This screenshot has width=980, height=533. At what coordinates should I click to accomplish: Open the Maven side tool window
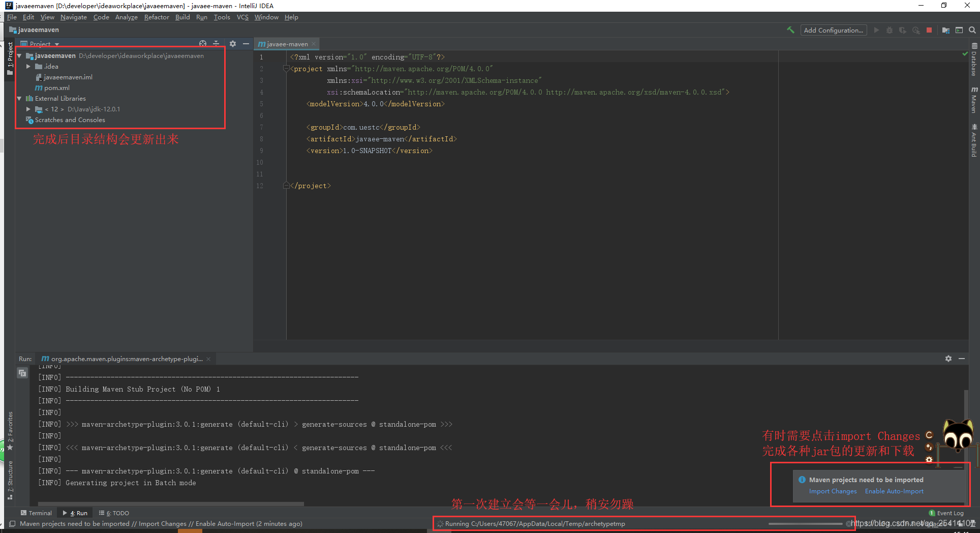974,100
